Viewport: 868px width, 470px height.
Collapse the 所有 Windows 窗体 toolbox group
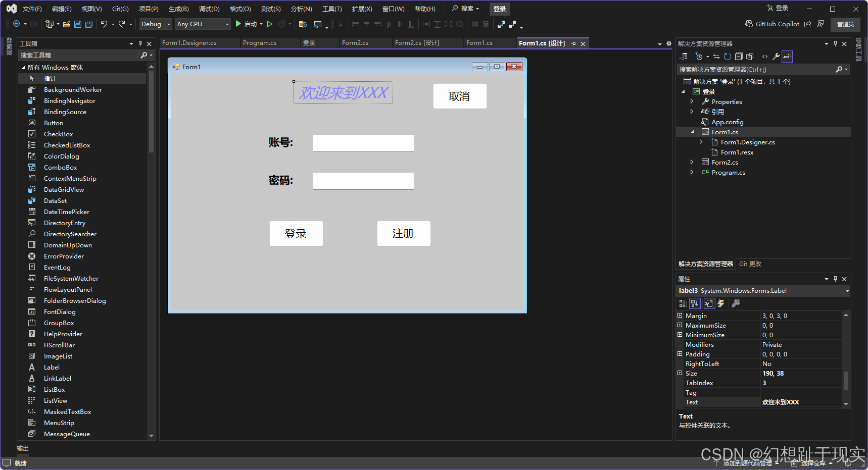point(23,68)
